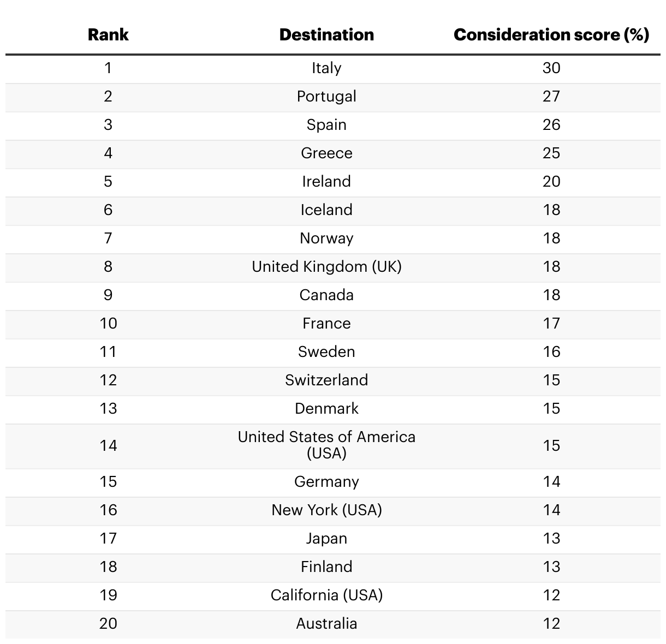Click Japan in the Destination column
This screenshot has height=644, width=666.
pos(326,539)
